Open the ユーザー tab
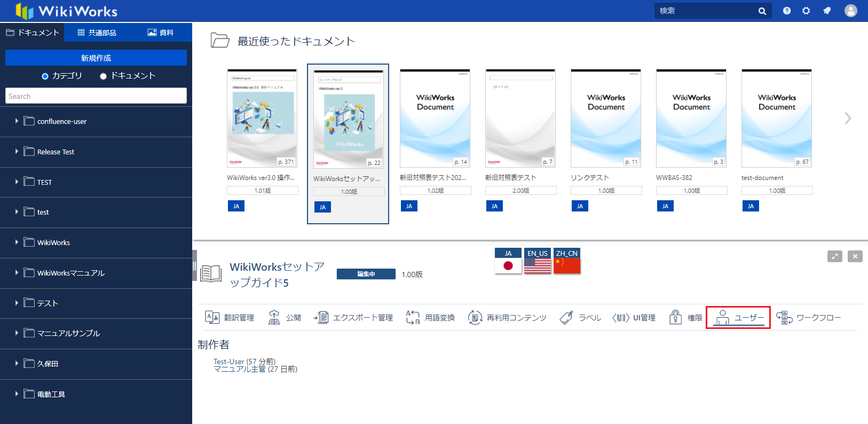 point(738,318)
